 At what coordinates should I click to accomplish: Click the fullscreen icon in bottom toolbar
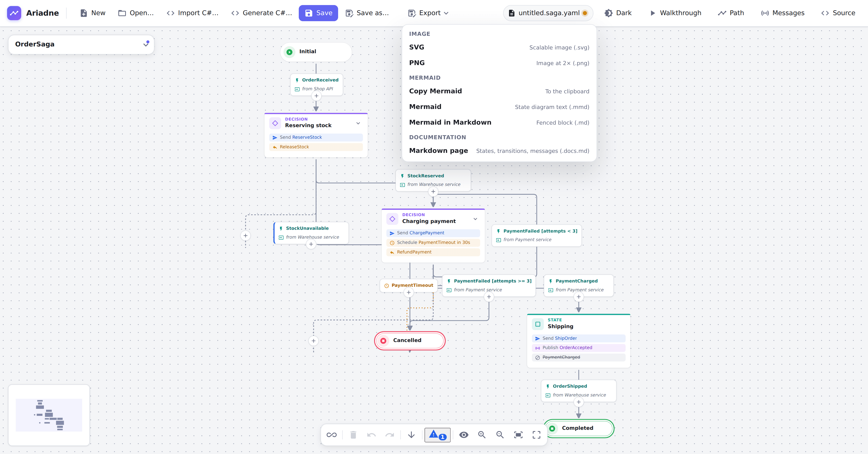(536, 435)
